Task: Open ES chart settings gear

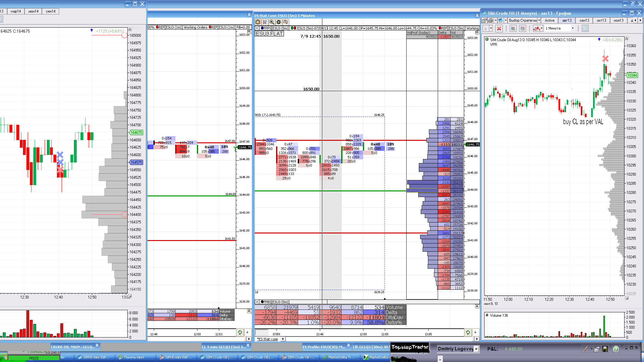Action: pos(279,22)
